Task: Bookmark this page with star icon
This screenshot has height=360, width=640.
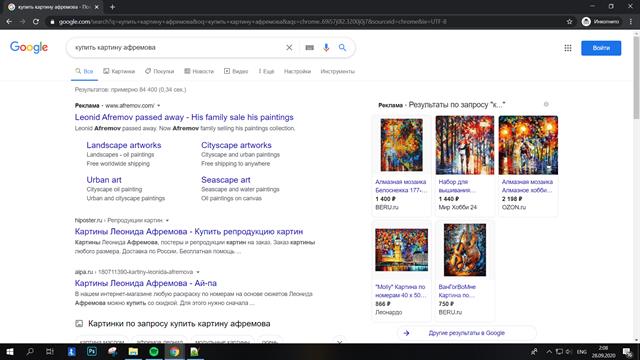Action: coord(569,22)
